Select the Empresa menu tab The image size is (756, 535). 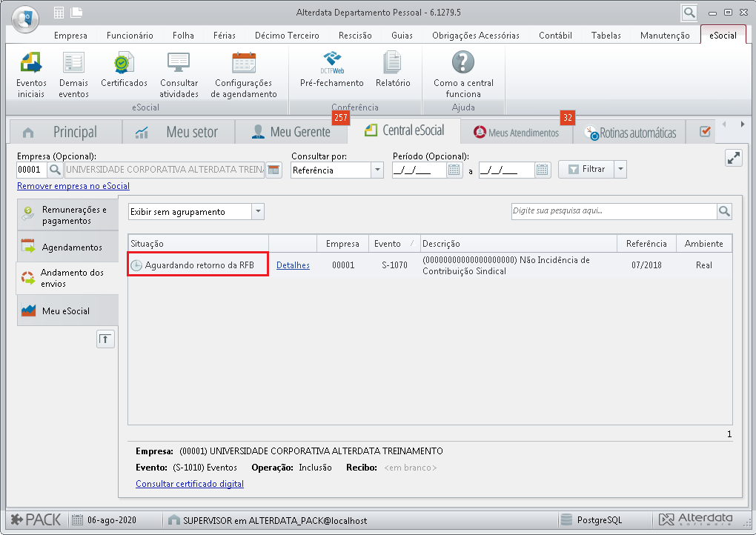[70, 35]
